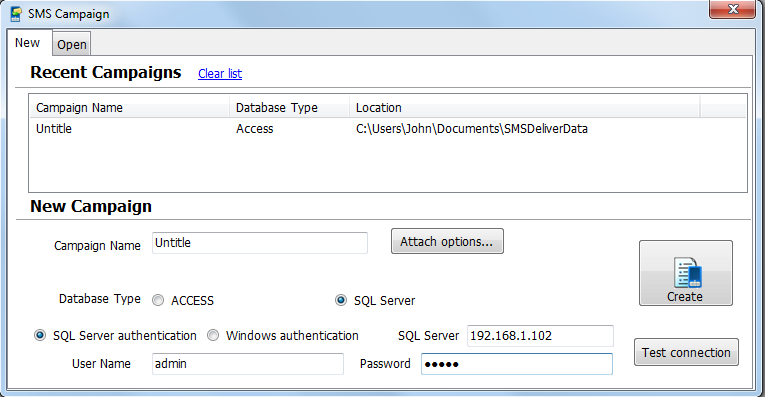Select the Untitle campaign row
Viewport: 765px width, 397px height.
tap(388, 129)
